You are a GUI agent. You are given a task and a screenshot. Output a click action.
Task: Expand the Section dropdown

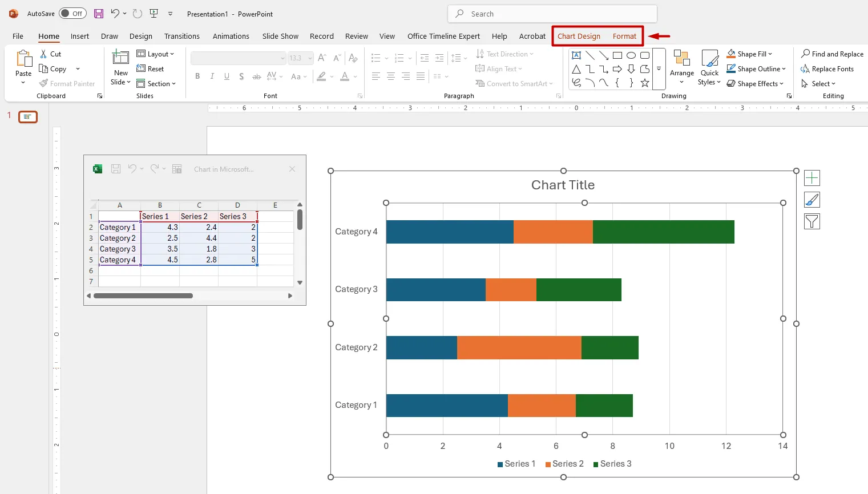[x=156, y=84]
